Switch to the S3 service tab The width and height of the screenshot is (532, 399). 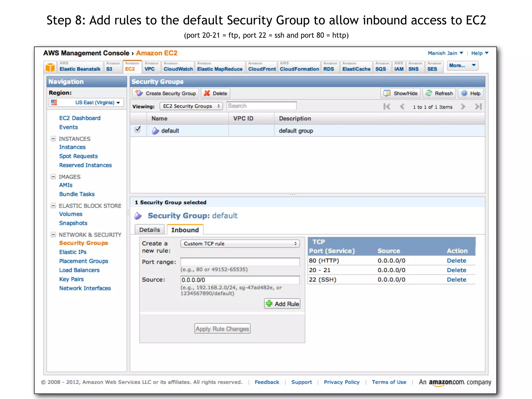(x=113, y=67)
